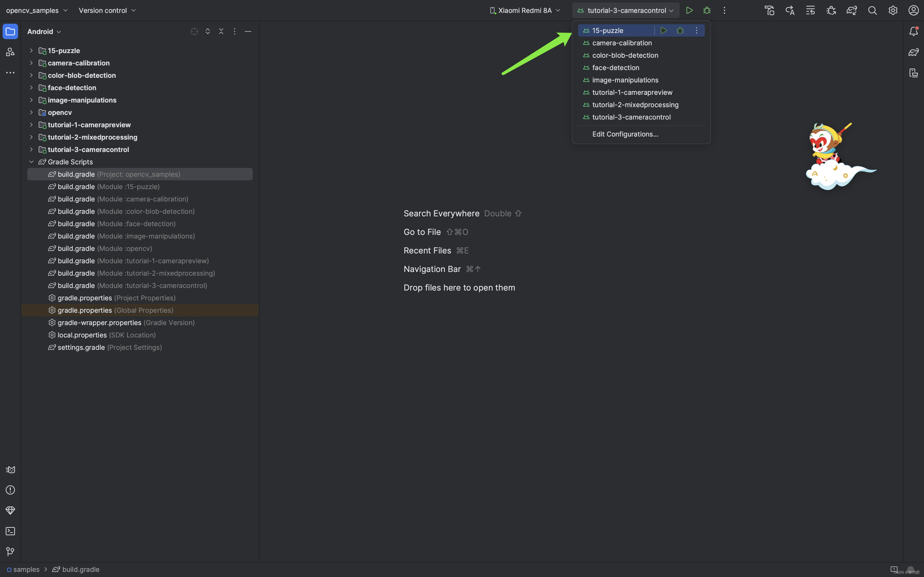Collapse all nodes in project tree

(x=221, y=31)
